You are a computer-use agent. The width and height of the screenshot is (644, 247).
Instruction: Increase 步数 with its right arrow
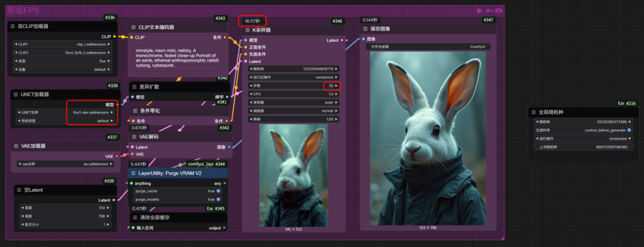point(337,85)
